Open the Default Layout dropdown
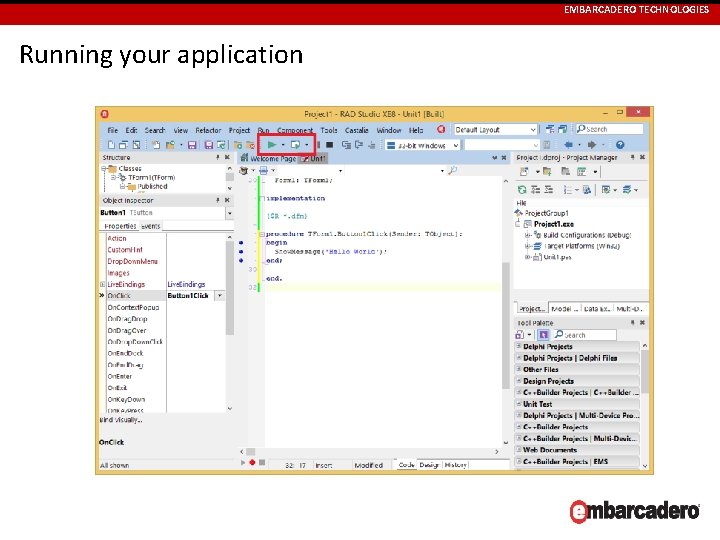Screen dimensions: 720x540 533,130
